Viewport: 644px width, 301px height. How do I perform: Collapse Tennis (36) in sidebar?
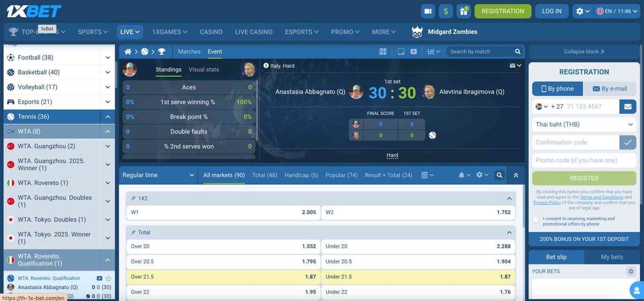[x=108, y=117]
